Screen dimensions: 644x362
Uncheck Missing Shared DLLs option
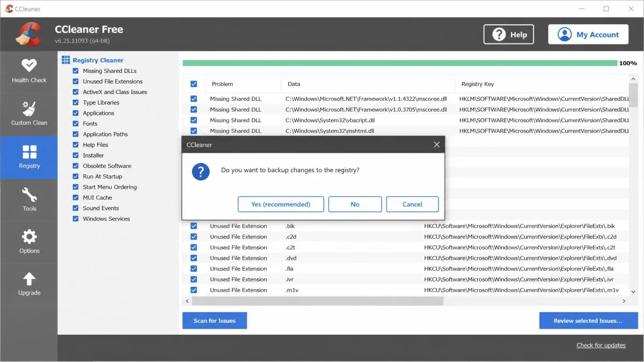[x=76, y=71]
